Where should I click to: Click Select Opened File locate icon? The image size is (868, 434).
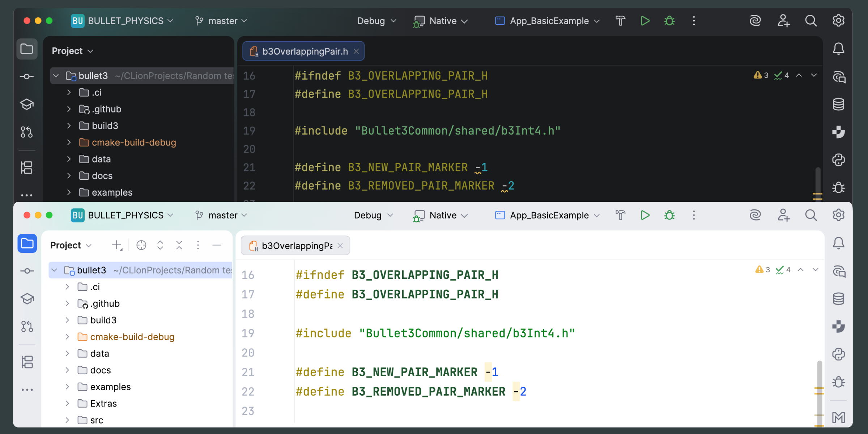click(141, 245)
